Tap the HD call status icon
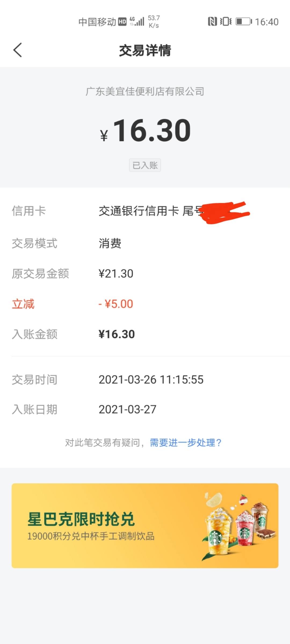Image resolution: width=290 pixels, height=644 pixels. point(122,22)
